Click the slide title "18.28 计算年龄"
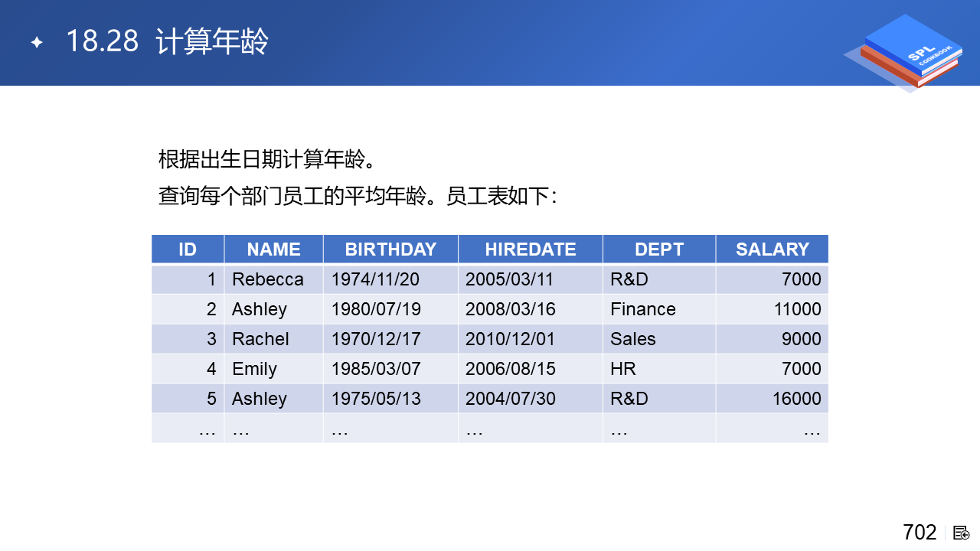Image resolution: width=980 pixels, height=551 pixels. click(167, 41)
